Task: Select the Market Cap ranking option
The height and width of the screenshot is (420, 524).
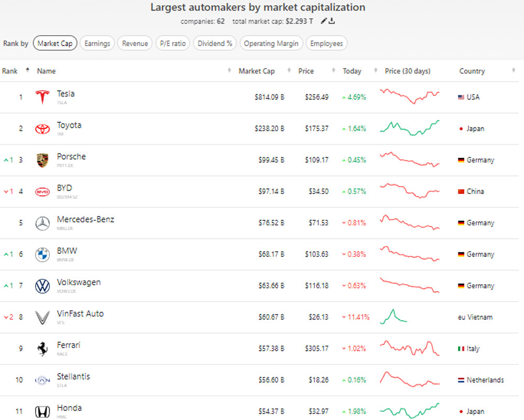Action: point(55,44)
